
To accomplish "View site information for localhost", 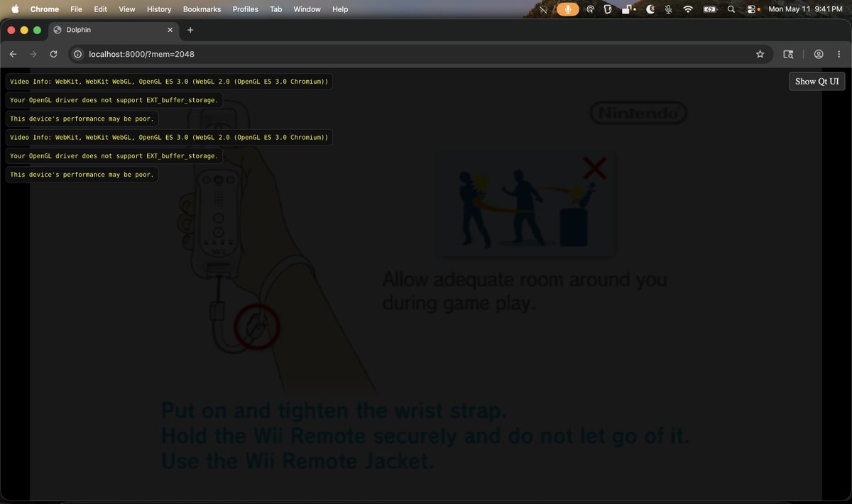I will [x=78, y=54].
